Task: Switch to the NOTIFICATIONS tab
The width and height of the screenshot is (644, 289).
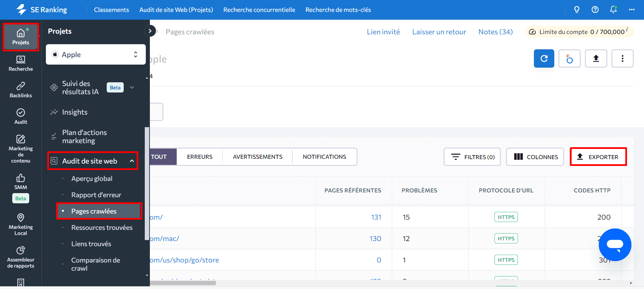Action: (x=325, y=157)
